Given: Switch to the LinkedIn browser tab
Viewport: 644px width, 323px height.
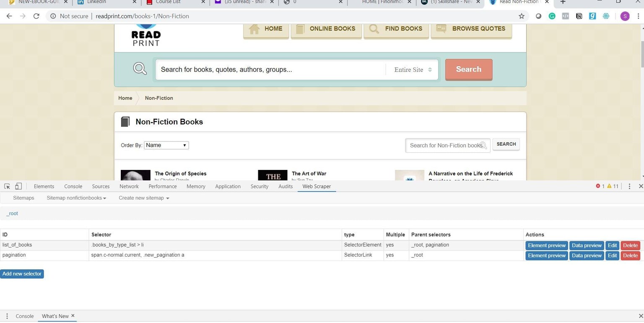Looking at the screenshot, I should (106, 2).
